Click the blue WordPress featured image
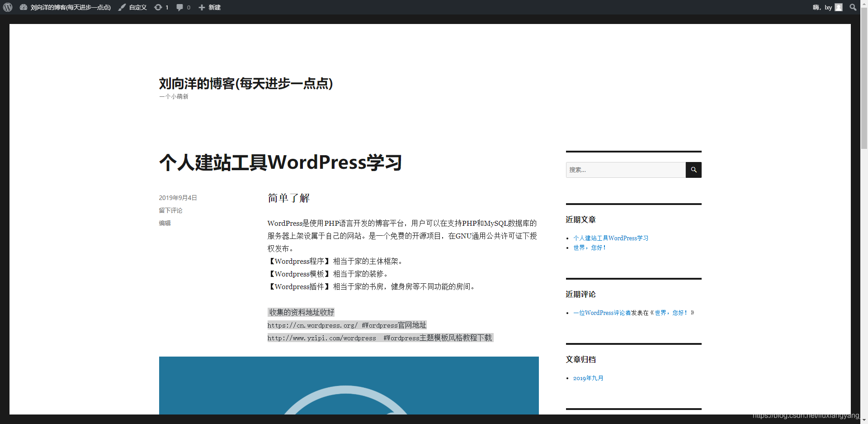Image resolution: width=868 pixels, height=424 pixels. click(x=349, y=385)
